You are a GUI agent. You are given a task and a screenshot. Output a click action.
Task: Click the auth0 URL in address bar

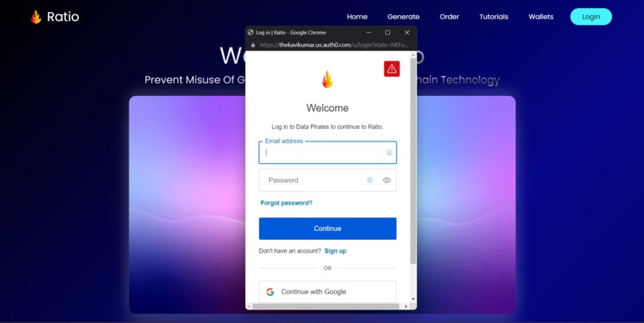coord(334,46)
